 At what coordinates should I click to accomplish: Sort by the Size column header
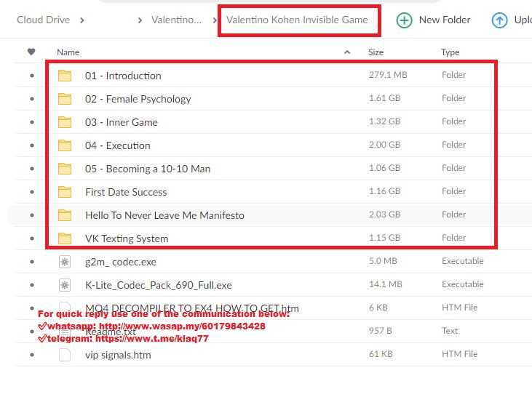point(376,52)
